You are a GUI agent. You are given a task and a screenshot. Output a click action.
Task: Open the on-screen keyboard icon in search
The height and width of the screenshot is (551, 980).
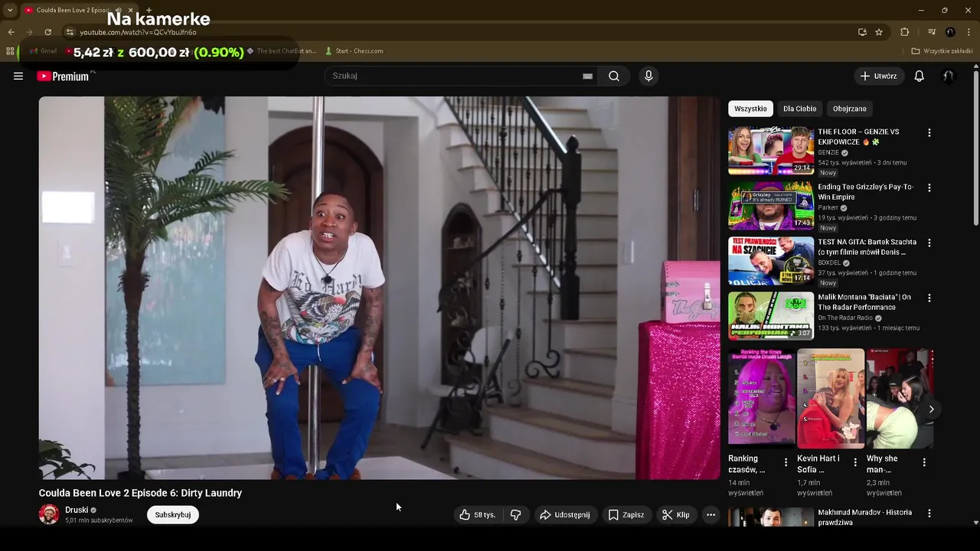pyautogui.click(x=587, y=76)
